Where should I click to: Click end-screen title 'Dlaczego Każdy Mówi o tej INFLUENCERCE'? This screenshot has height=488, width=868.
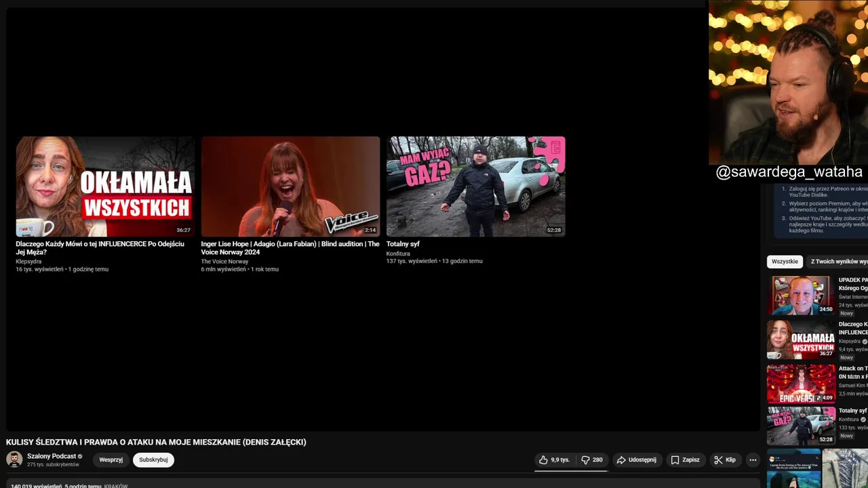[x=100, y=248]
